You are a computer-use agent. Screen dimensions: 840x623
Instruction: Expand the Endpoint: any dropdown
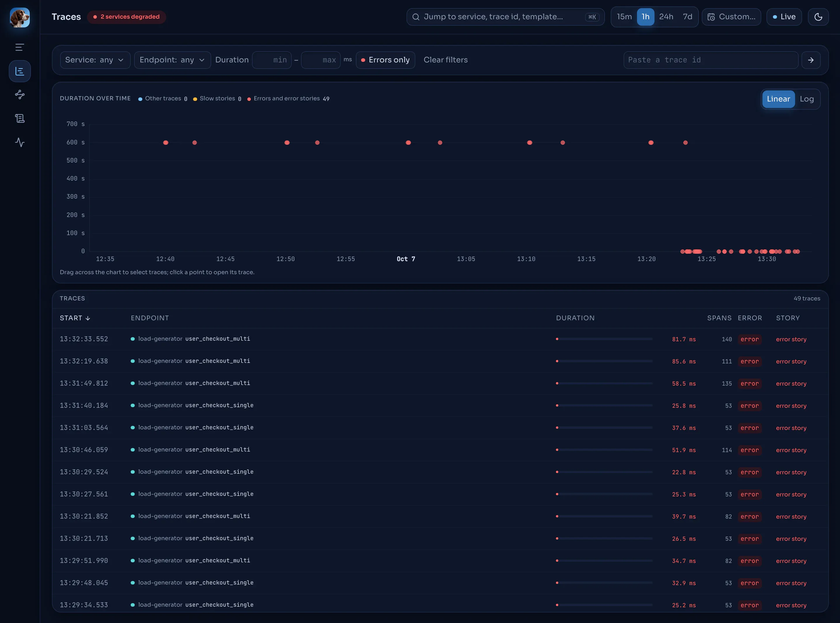click(172, 60)
